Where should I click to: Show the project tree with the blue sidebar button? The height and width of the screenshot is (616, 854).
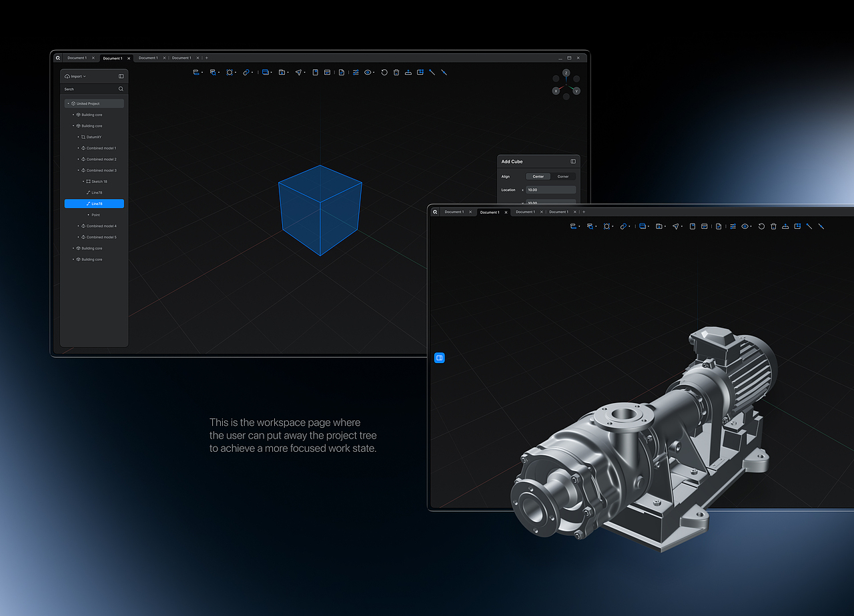[439, 358]
